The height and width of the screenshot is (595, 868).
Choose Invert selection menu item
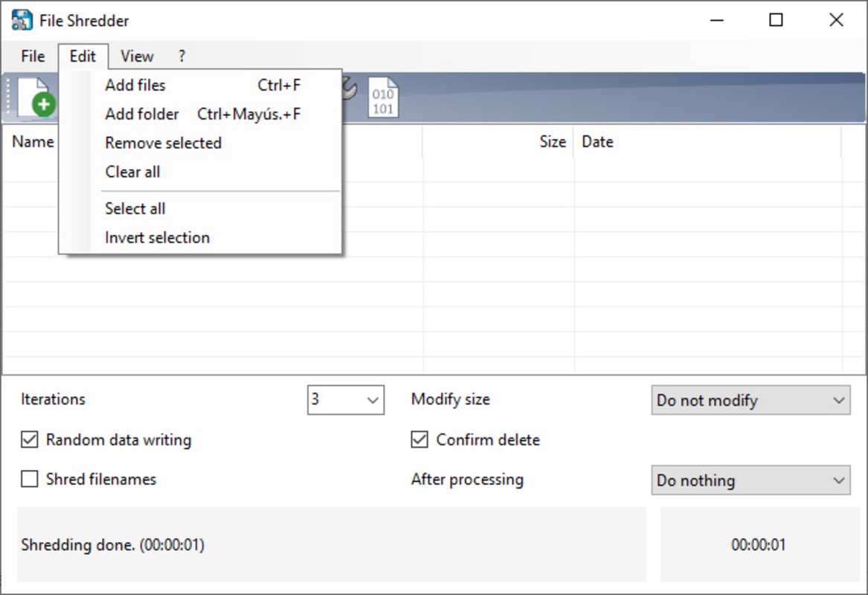point(157,238)
